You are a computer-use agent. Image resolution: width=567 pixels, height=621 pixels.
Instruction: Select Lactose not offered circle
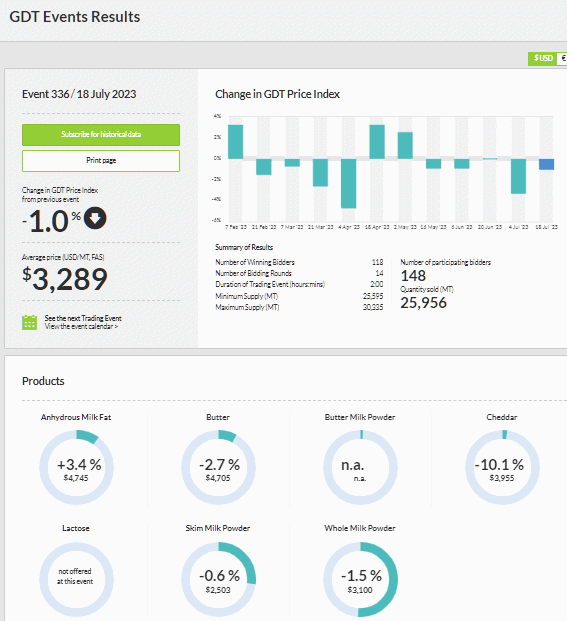tap(76, 579)
